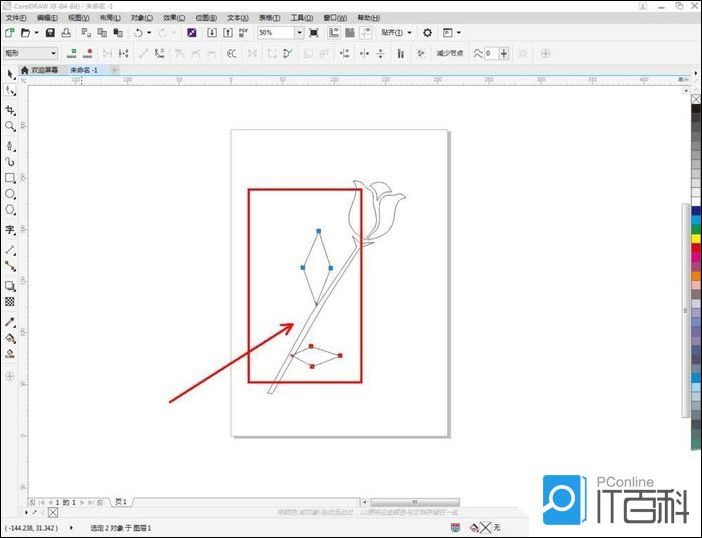Click the Reverse direction icon
This screenshot has width=702, height=538.
(231, 54)
